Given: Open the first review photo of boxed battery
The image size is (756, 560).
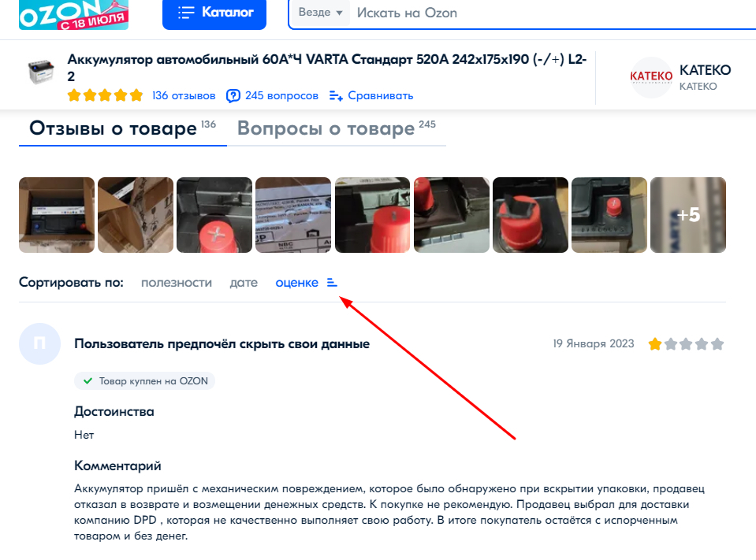Looking at the screenshot, I should 57,215.
